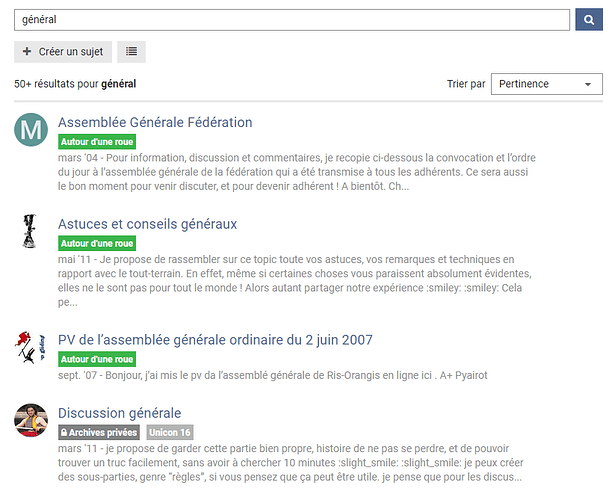Image resolution: width=612 pixels, height=500 pixels.
Task: Click the 50+ résultats pour général text
Action: [75, 84]
